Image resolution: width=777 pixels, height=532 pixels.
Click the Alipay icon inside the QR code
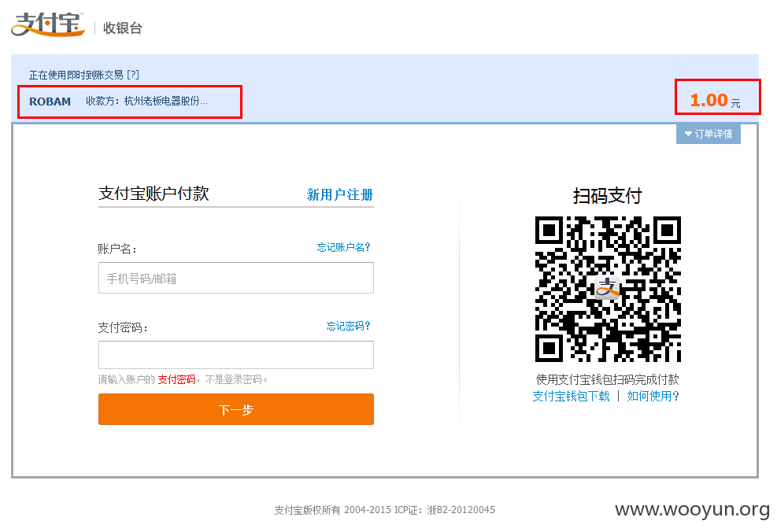click(608, 286)
